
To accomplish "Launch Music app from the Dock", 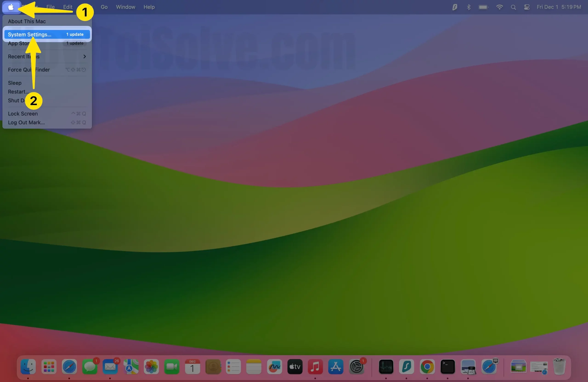I will coord(315,367).
